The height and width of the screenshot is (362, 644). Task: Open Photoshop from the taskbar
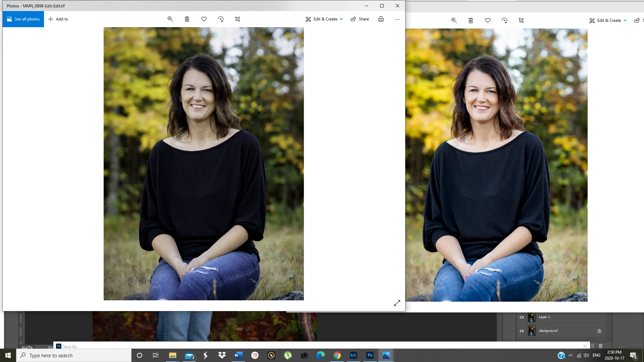370,355
